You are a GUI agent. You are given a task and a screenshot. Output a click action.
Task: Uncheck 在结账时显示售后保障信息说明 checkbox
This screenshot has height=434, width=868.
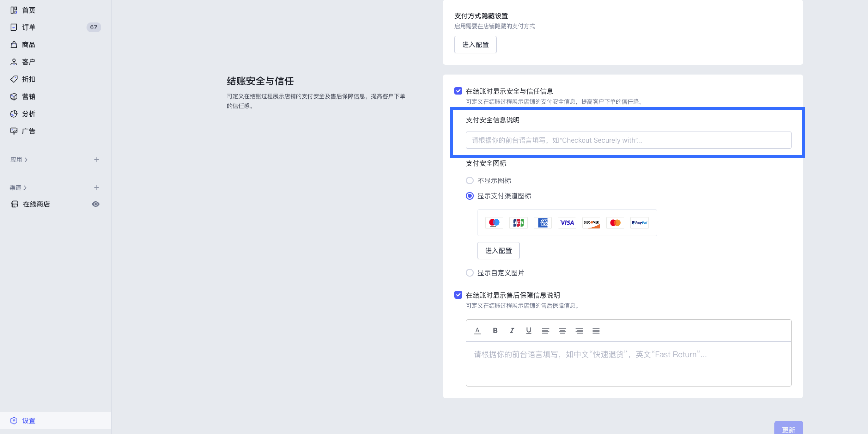458,295
